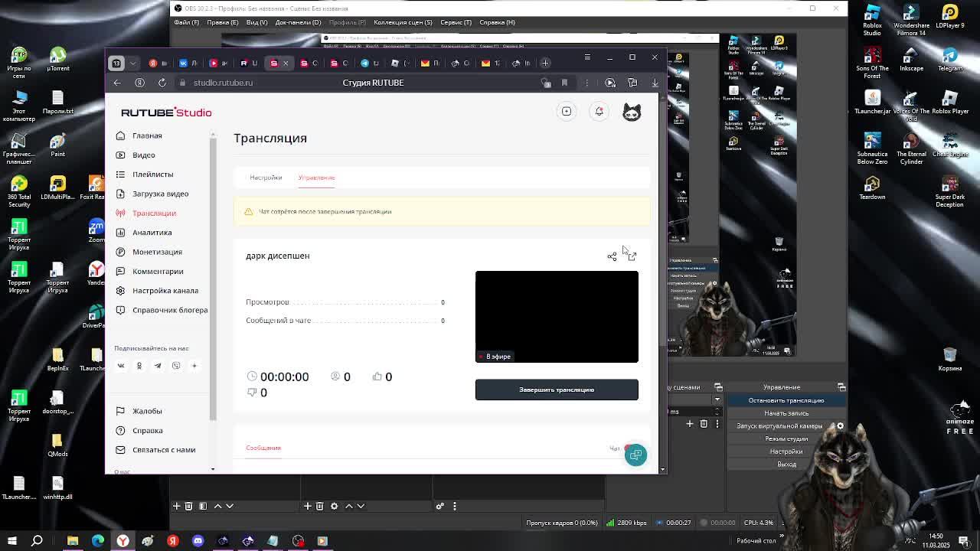The image size is (980, 551).
Task: Click Начать запись in OBS
Action: [x=786, y=413]
